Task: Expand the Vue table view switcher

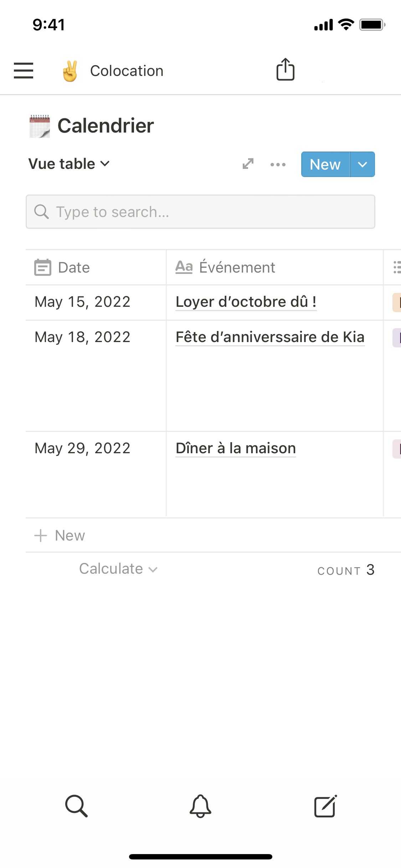Action: click(x=69, y=164)
